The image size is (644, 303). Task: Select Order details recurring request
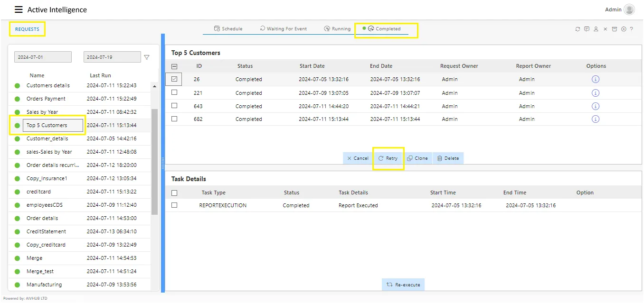click(53, 165)
